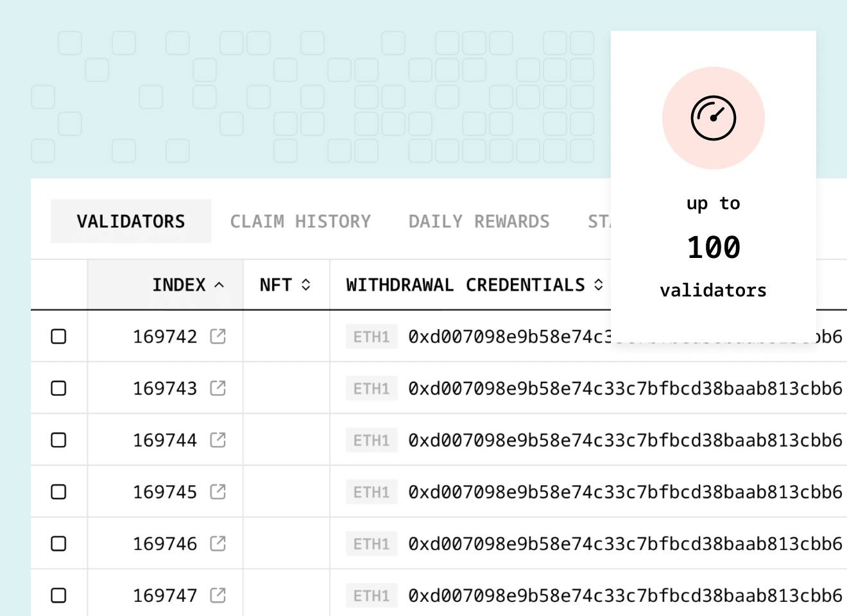Sort by WITHDRAWAL CREDENTIALS column
Image resolution: width=847 pixels, height=616 pixels.
pos(473,284)
